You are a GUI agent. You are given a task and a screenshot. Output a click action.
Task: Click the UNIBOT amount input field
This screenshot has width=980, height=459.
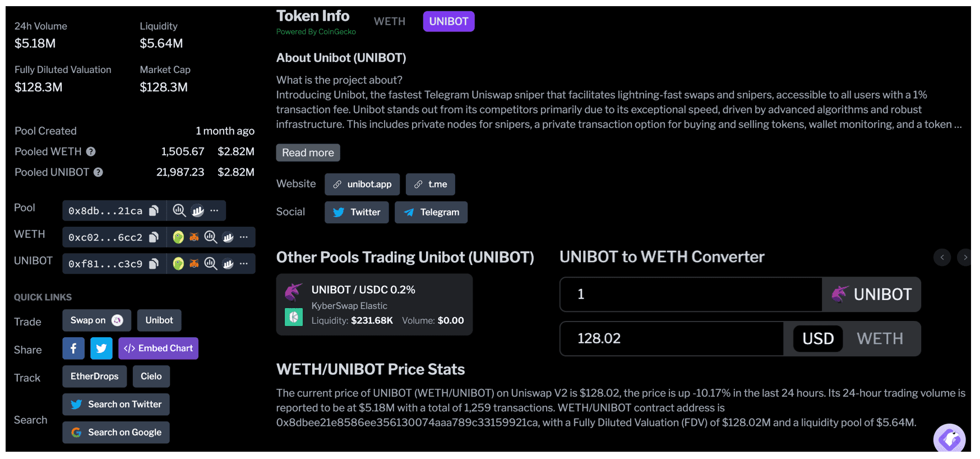[x=691, y=295]
